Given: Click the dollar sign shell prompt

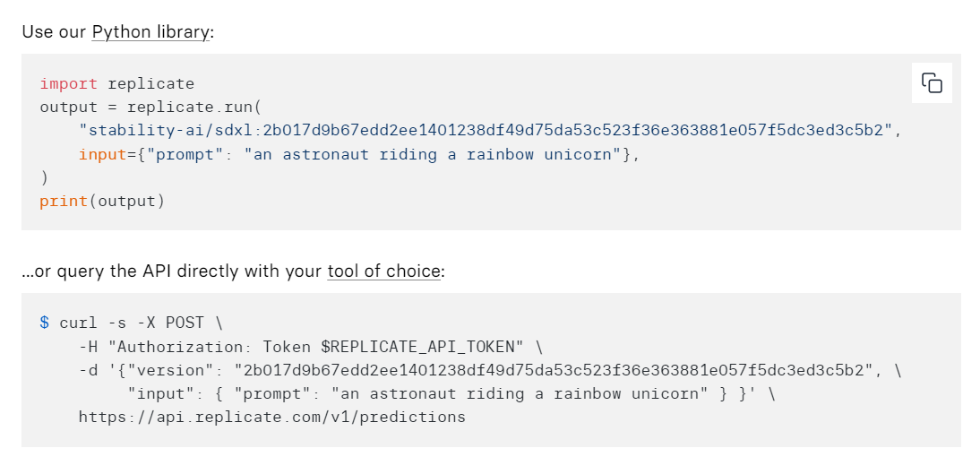Looking at the screenshot, I should (x=45, y=323).
